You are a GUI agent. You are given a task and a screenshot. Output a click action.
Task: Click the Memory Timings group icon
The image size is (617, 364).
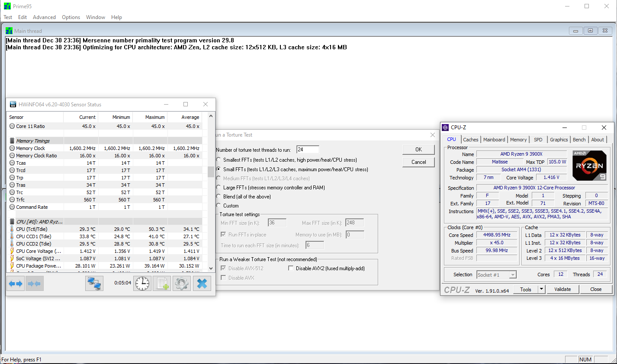[12, 141]
